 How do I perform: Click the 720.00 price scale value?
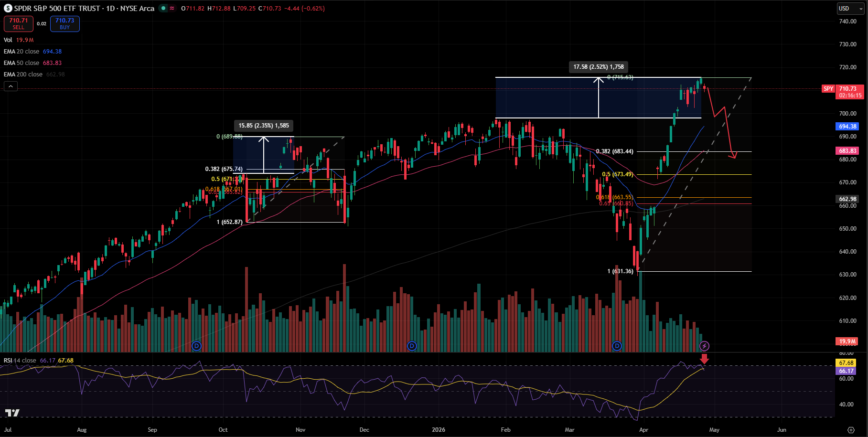(x=848, y=67)
